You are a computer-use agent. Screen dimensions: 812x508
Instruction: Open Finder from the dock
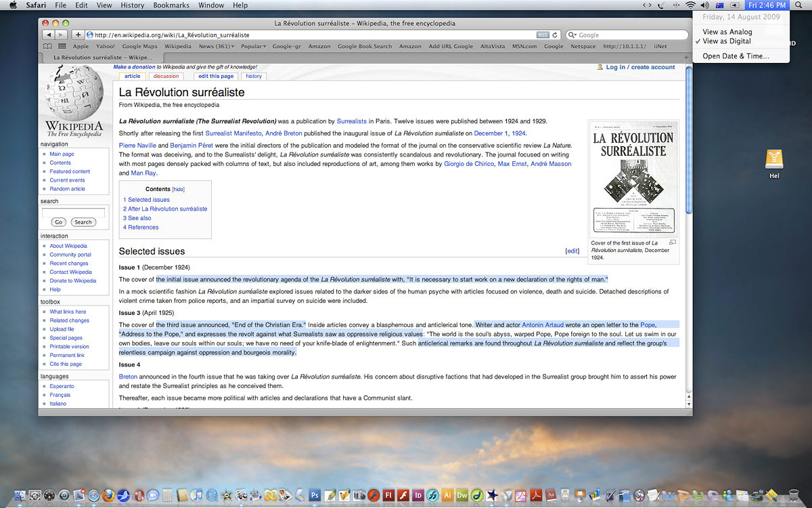point(20,495)
